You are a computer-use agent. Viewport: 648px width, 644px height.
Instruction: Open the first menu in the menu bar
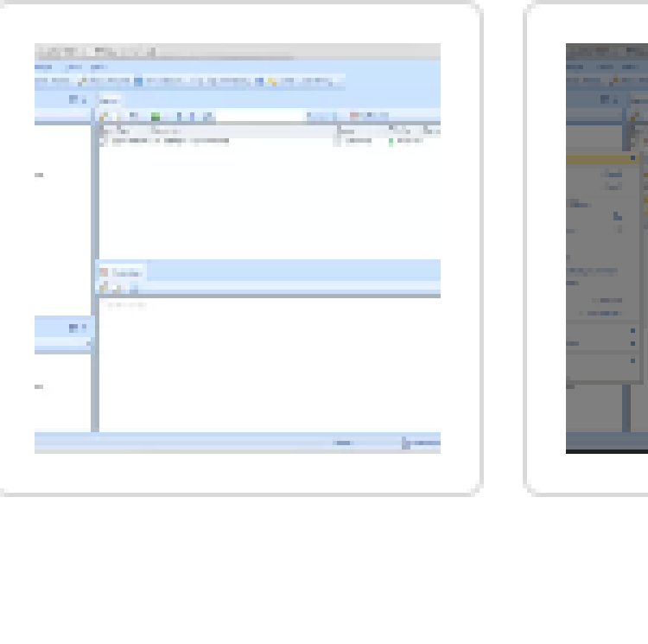coord(43,67)
